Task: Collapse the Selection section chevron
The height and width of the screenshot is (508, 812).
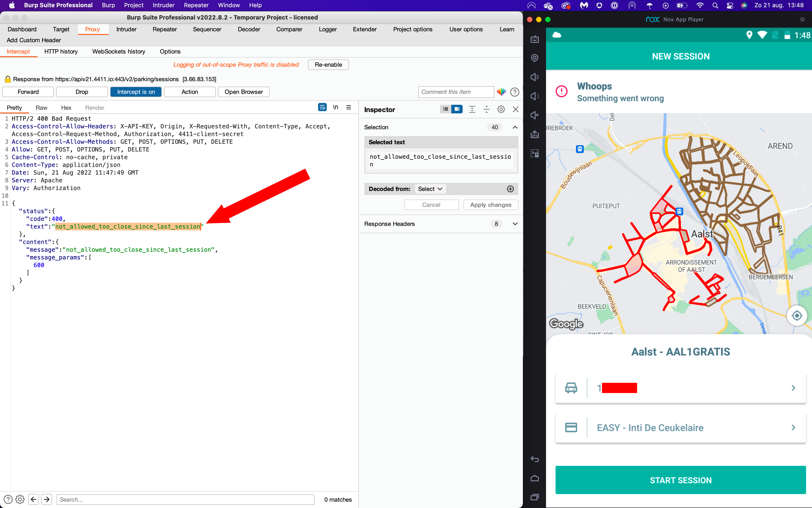Action: pos(515,127)
